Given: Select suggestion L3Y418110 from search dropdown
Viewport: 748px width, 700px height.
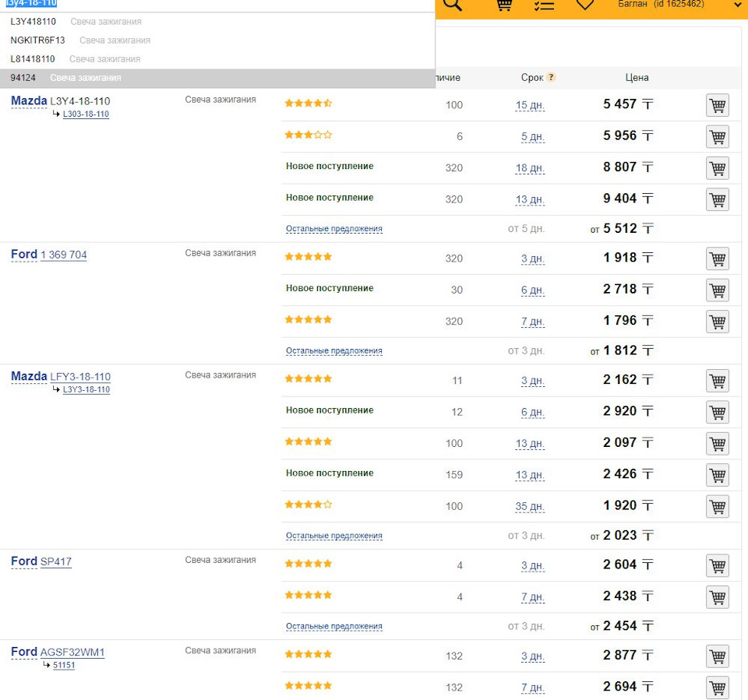Looking at the screenshot, I should coord(217,22).
